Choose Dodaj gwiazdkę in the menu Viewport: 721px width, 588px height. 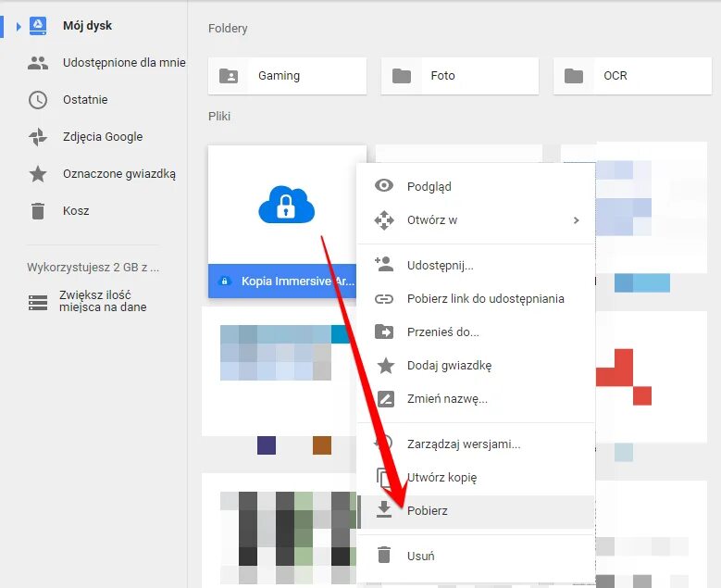click(476, 366)
